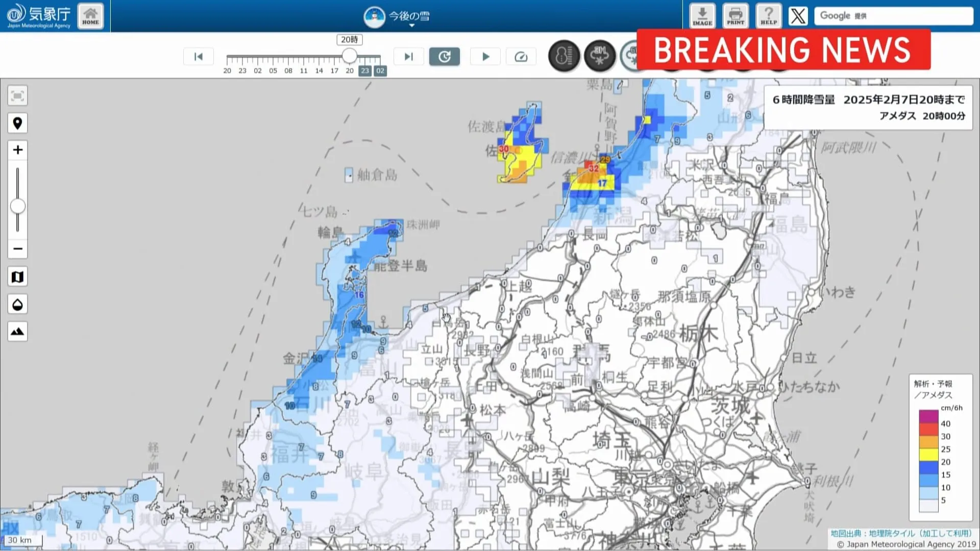Click the fullscreen frame icon

coord(17,96)
